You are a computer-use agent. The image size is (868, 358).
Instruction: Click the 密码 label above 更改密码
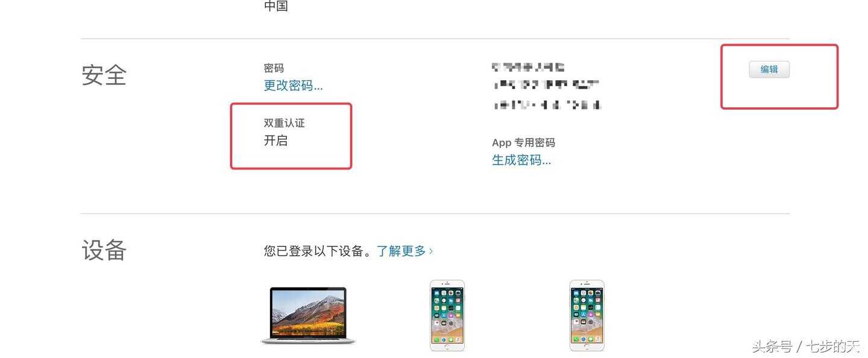coord(274,68)
